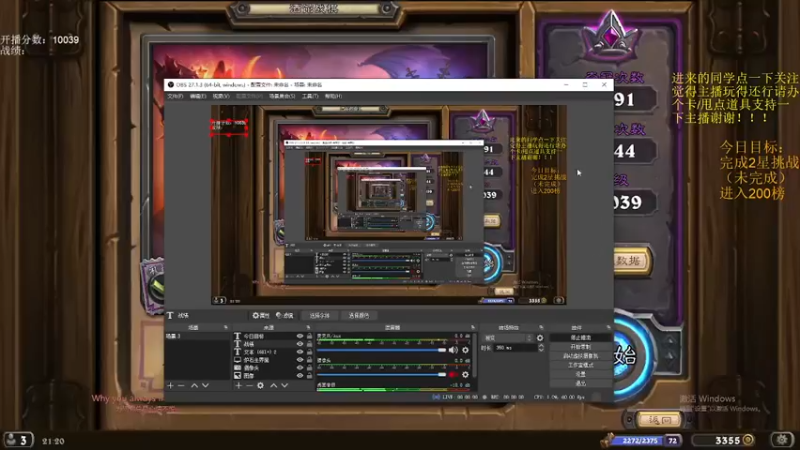Open scene transition properties gear
This screenshot has width=800, height=450.
tap(540, 338)
